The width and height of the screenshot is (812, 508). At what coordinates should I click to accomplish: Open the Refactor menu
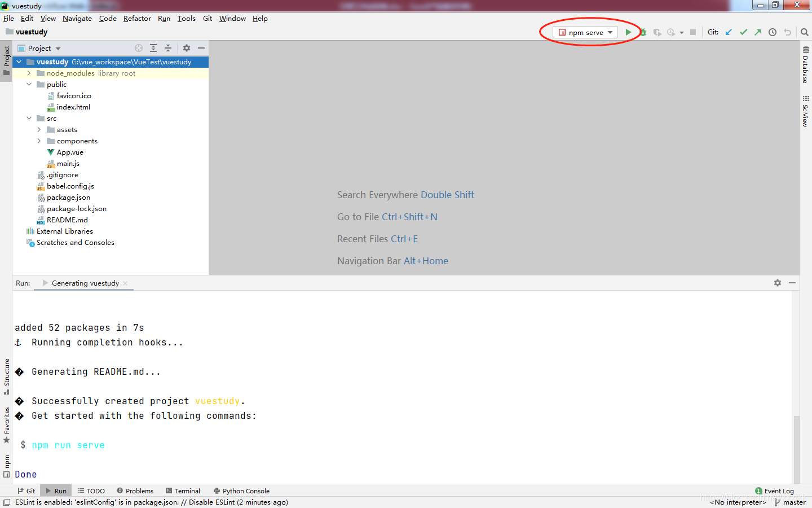137,19
